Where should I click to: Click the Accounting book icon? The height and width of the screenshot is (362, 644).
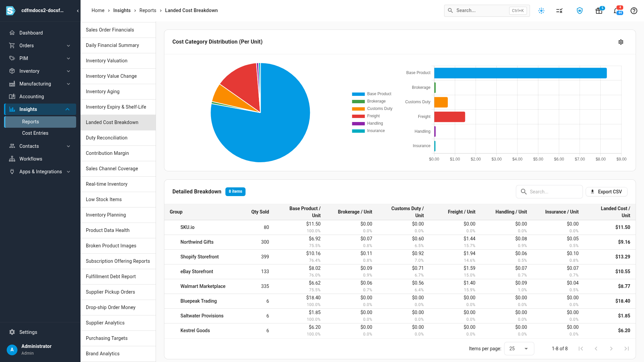[x=12, y=97]
